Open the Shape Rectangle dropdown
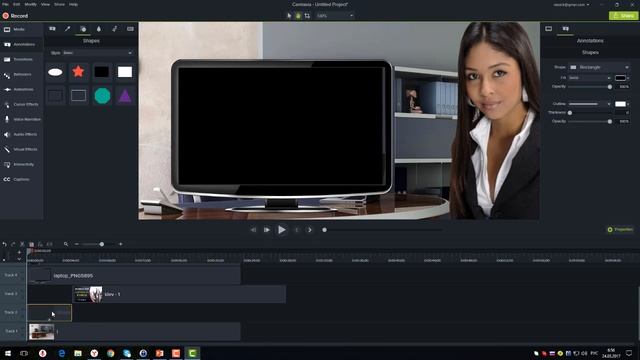 click(x=599, y=67)
